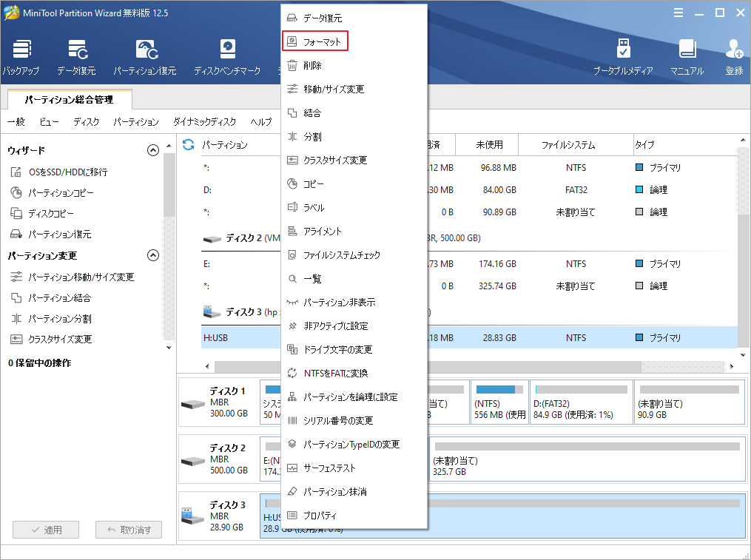Select データ復元 in the context menu
The image size is (751, 560).
click(x=354, y=18)
